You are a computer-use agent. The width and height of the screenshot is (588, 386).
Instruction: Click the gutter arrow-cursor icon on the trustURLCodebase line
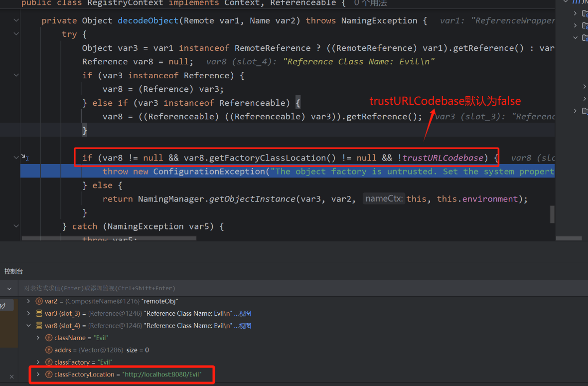pos(25,157)
